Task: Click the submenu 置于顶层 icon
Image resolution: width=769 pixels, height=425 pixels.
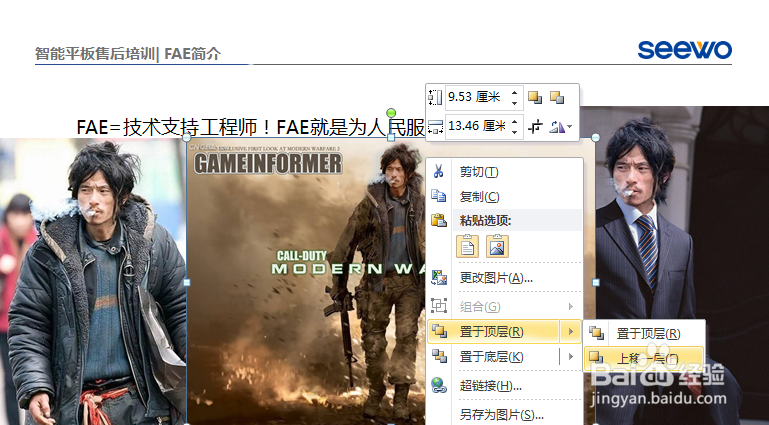Action: point(596,333)
